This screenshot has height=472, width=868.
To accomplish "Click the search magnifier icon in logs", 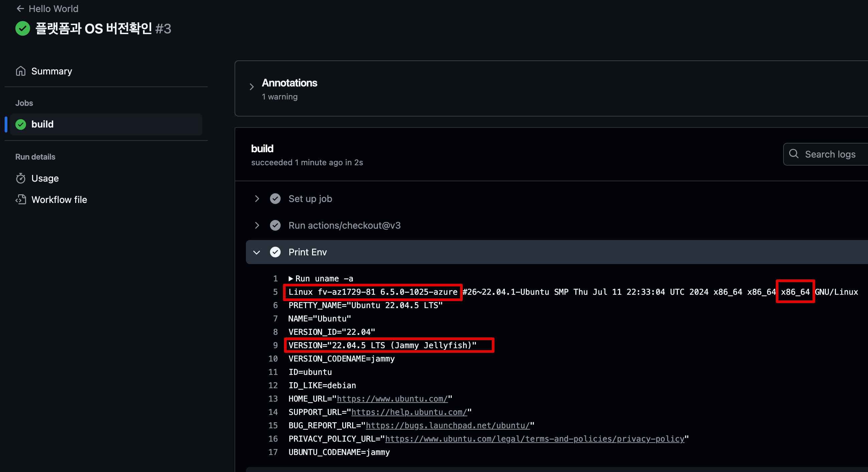I will [x=793, y=154].
